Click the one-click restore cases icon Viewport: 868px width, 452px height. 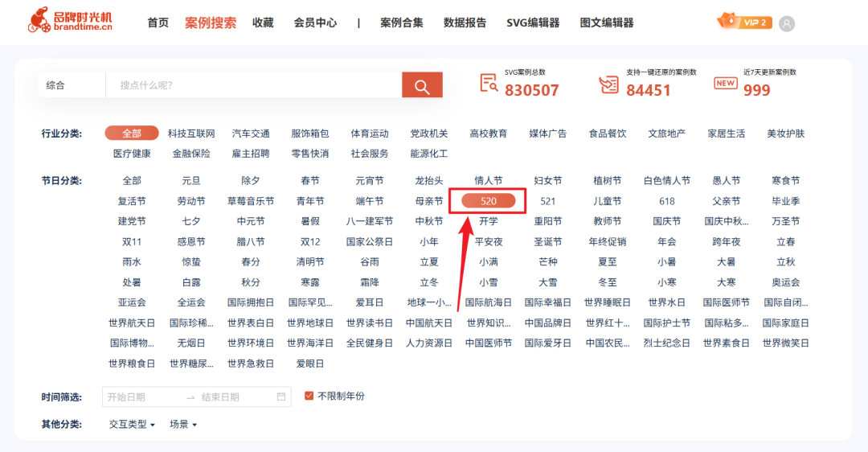click(x=609, y=84)
